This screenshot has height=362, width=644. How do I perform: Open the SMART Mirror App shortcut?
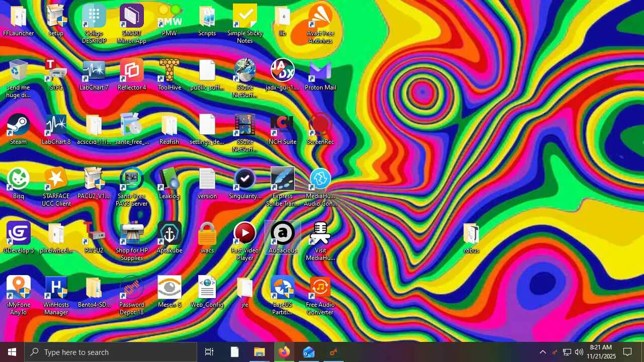132,25
